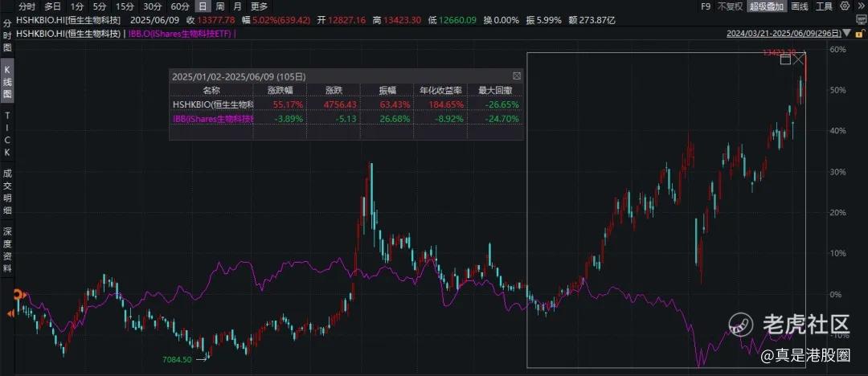Open TICK view in the left sidebar
The image size is (868, 376).
pyautogui.click(x=7, y=133)
